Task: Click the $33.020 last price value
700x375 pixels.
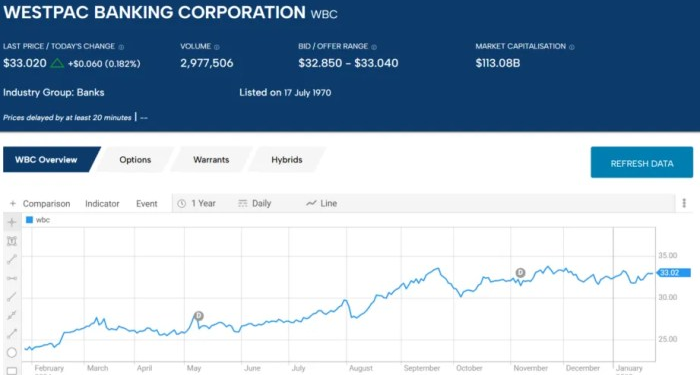Action: [25, 63]
